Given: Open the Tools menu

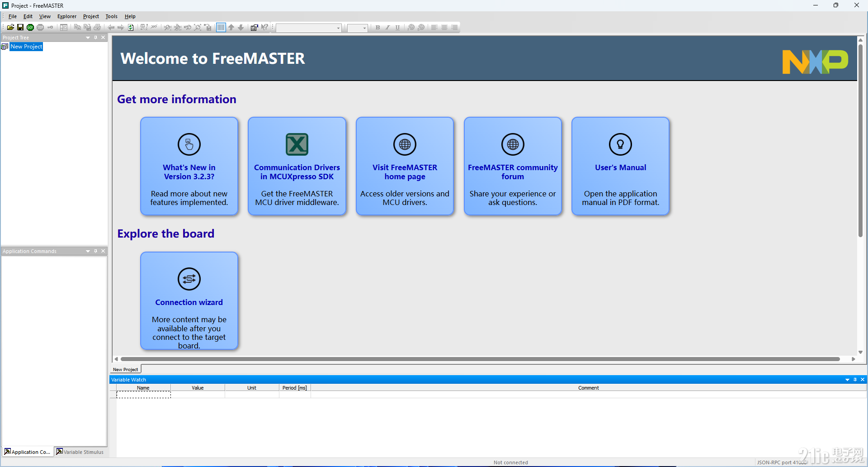Looking at the screenshot, I should click(x=111, y=16).
